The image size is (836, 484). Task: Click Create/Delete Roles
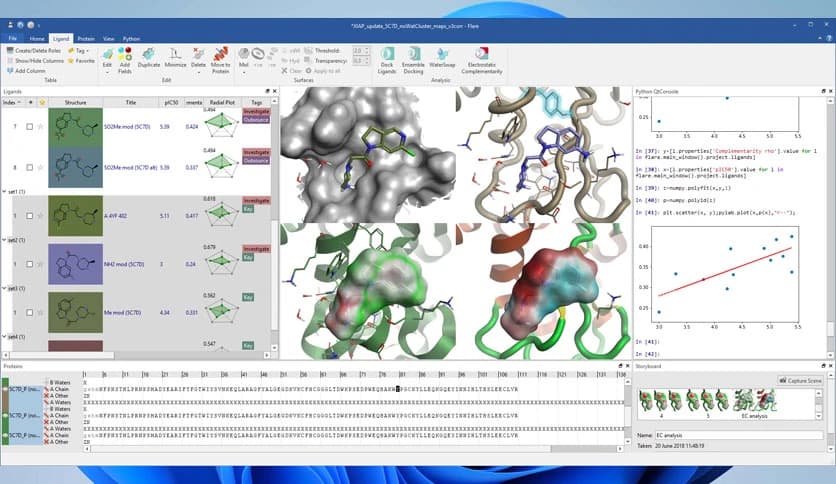pos(35,50)
